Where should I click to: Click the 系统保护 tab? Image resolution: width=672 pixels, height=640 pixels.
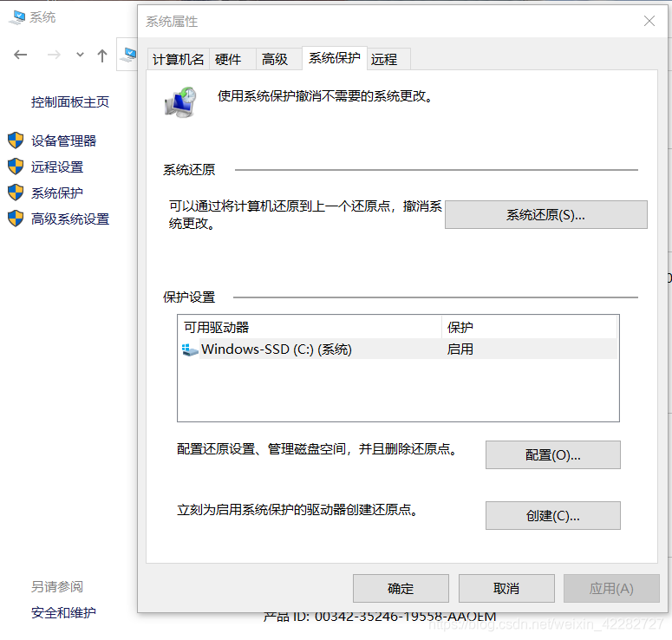pos(335,58)
